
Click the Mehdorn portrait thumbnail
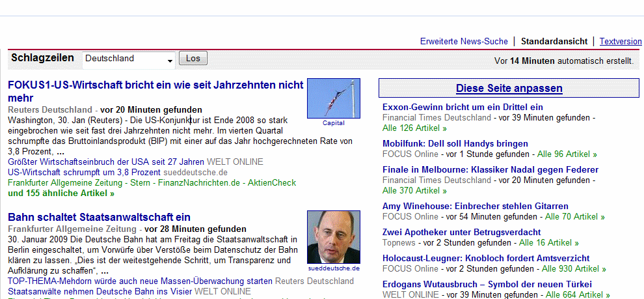pyautogui.click(x=334, y=237)
